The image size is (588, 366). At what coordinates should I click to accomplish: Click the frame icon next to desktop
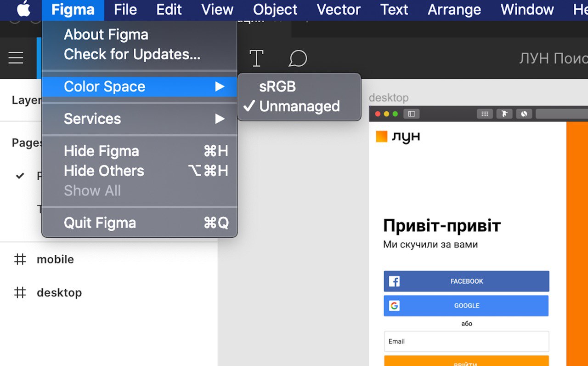pos(20,292)
